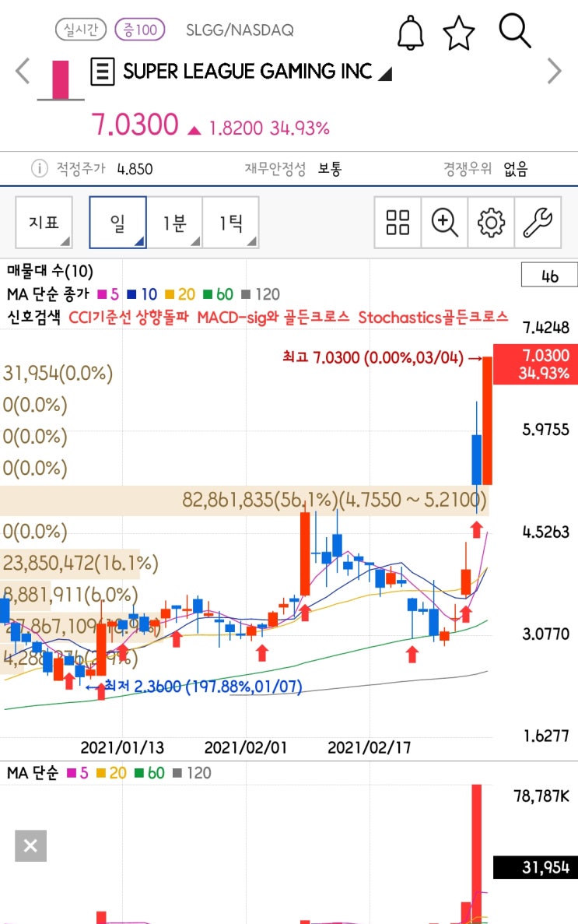Tap the 78,787K volume axis label
The width and height of the screenshot is (578, 924).
click(541, 796)
